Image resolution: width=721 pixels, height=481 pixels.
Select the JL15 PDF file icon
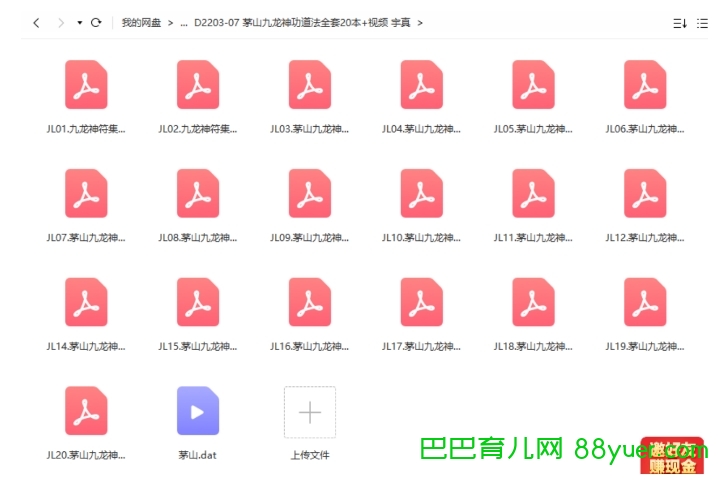point(198,302)
